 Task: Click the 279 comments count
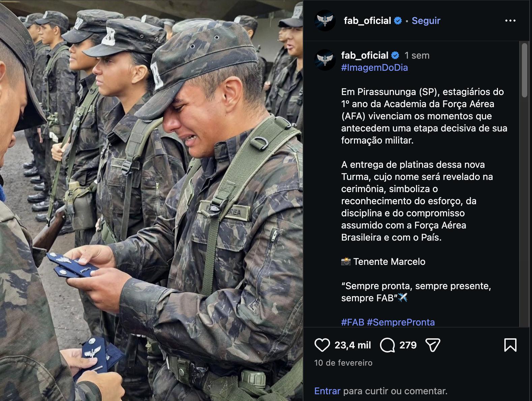coord(408,345)
